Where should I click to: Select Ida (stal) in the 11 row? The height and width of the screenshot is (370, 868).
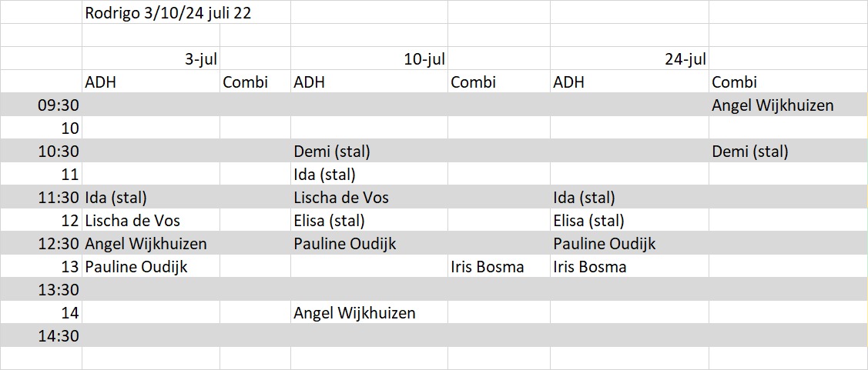point(323,175)
